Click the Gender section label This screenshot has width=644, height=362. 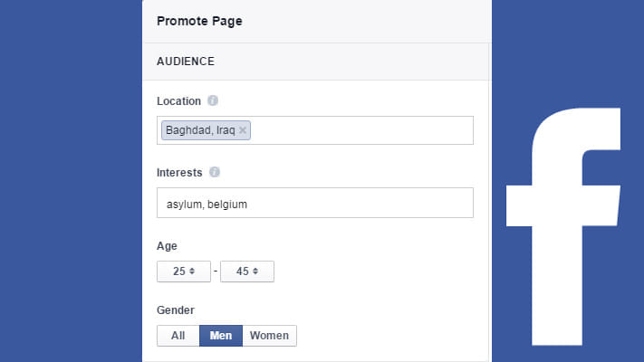coord(176,310)
